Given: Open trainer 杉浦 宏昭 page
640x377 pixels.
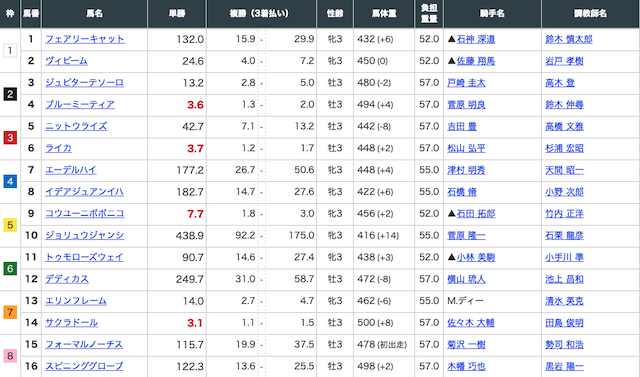Looking at the screenshot, I should (x=564, y=149).
